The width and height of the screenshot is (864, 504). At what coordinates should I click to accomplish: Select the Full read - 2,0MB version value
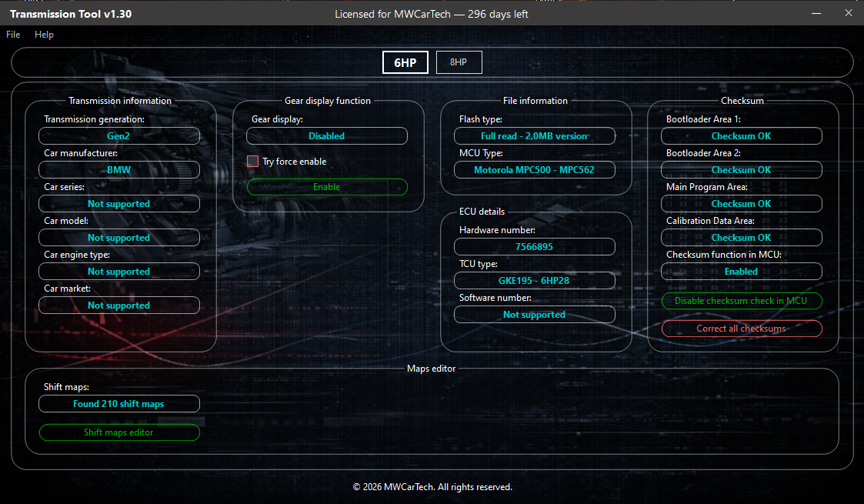[x=535, y=136]
